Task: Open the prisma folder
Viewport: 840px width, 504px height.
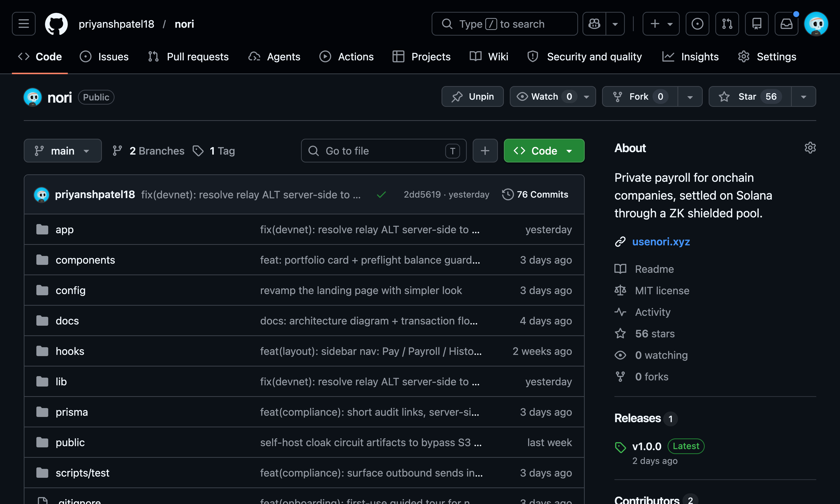Action: coord(72,412)
